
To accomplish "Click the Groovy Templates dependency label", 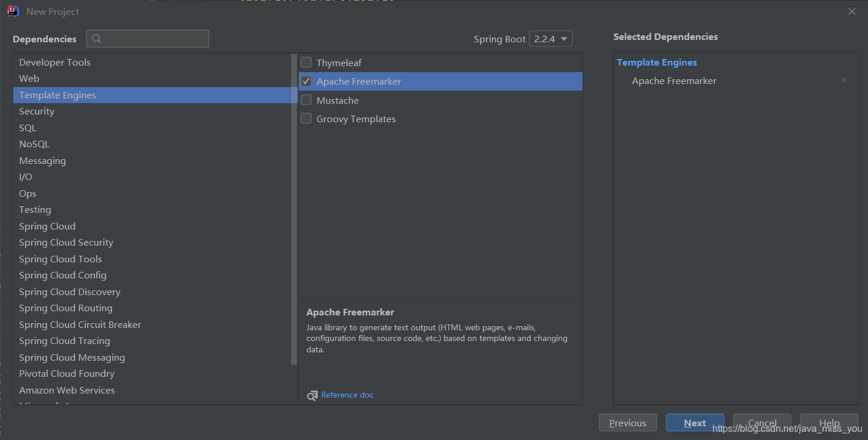I will coord(356,119).
